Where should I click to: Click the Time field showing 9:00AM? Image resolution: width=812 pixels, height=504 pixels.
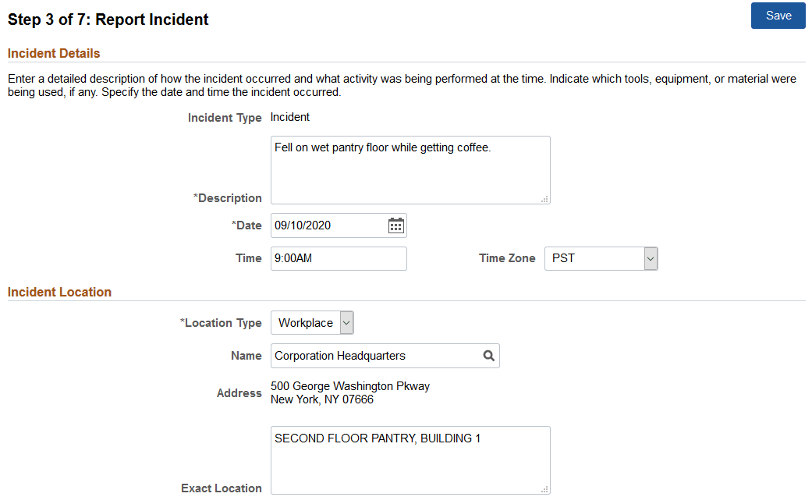click(339, 258)
